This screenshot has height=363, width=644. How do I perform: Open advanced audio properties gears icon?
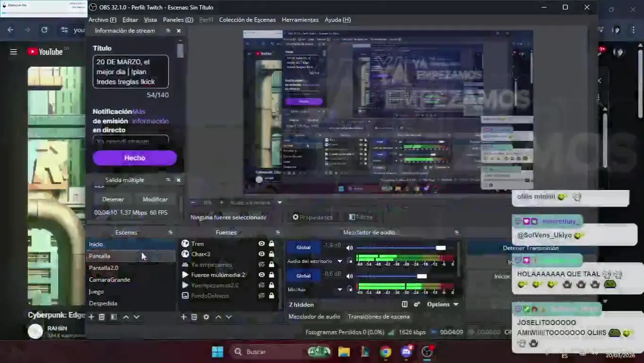click(x=417, y=305)
